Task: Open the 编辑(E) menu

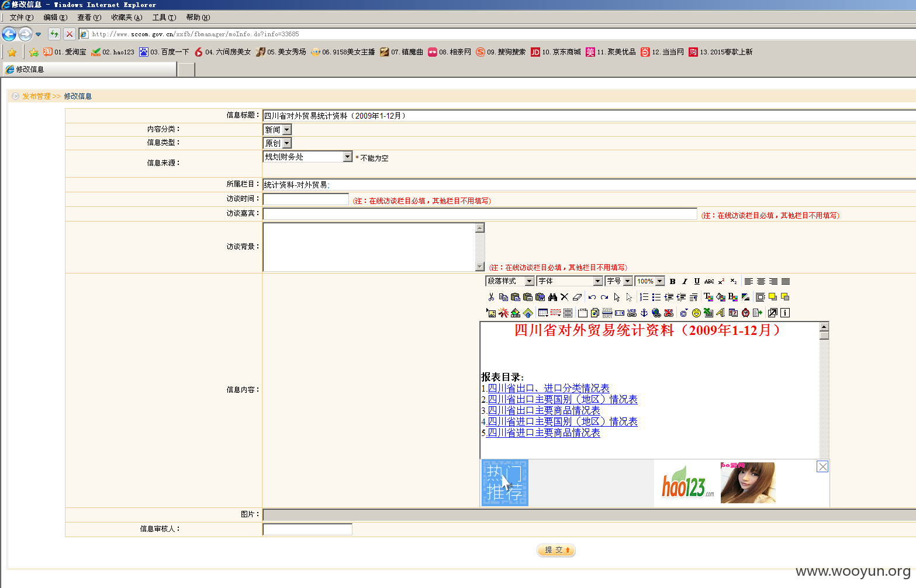Action: click(x=55, y=18)
